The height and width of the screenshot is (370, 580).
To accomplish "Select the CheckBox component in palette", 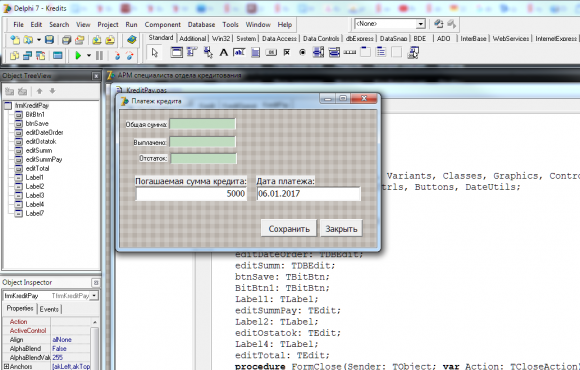I will (x=287, y=53).
